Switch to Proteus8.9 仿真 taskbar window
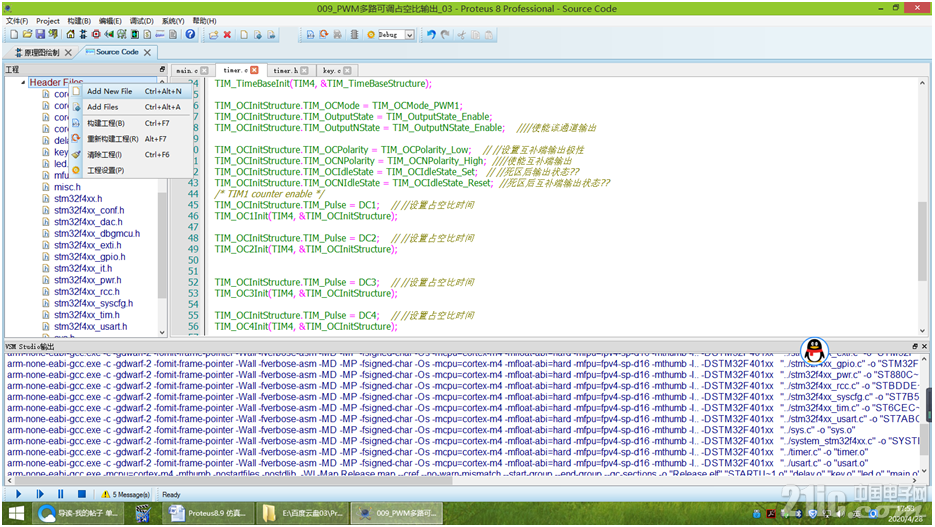935x527 pixels. tap(209, 513)
